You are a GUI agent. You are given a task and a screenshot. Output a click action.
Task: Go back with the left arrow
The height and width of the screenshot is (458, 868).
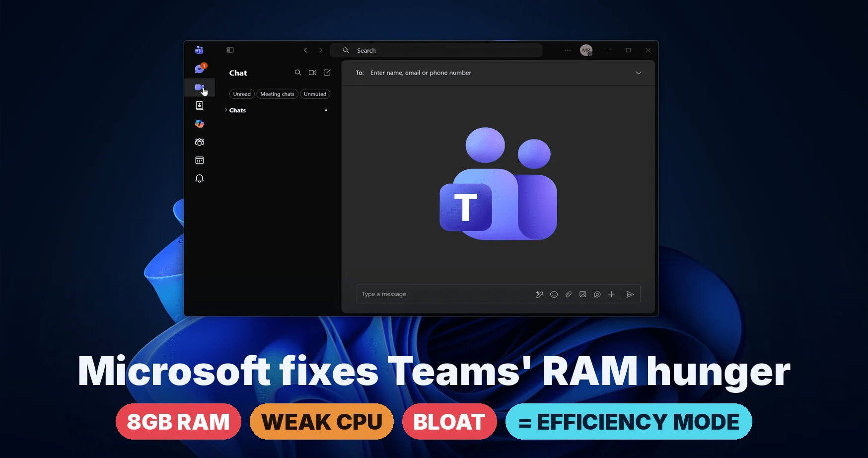tap(306, 50)
